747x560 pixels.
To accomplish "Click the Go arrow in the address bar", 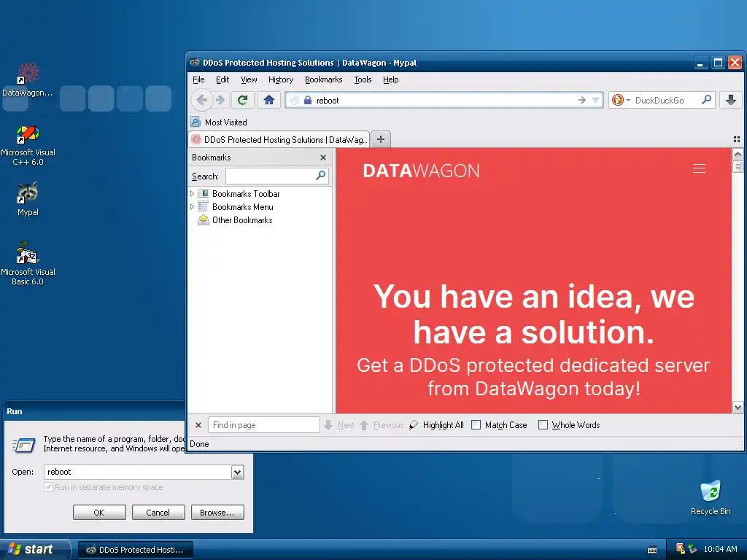I will pyautogui.click(x=581, y=100).
